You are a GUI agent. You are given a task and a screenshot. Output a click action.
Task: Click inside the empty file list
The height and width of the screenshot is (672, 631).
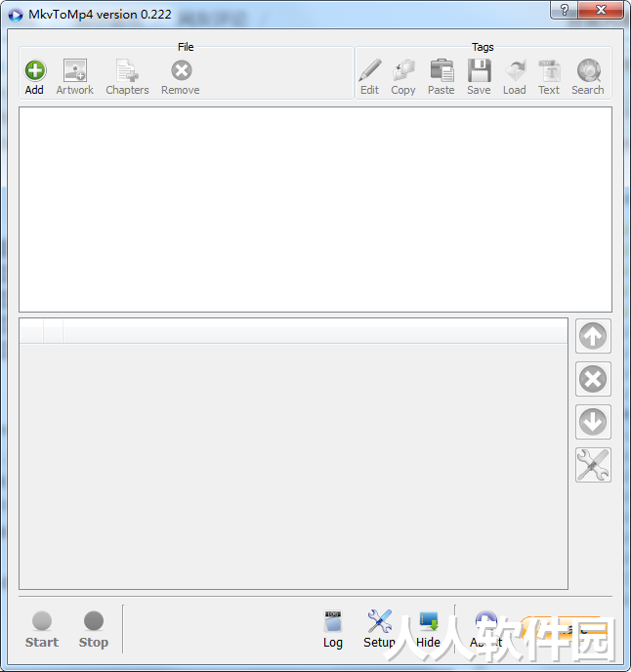click(x=315, y=209)
